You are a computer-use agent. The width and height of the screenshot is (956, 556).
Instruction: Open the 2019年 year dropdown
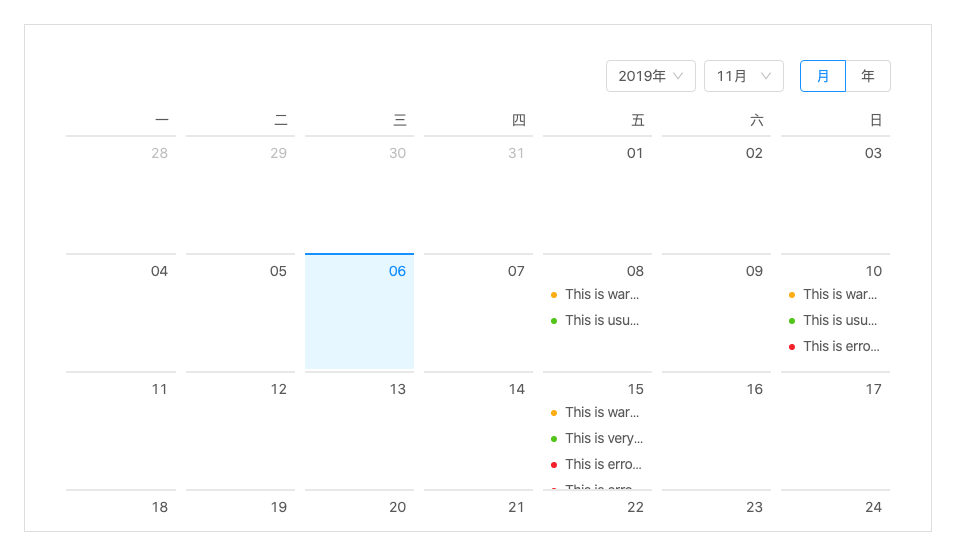[x=650, y=76]
